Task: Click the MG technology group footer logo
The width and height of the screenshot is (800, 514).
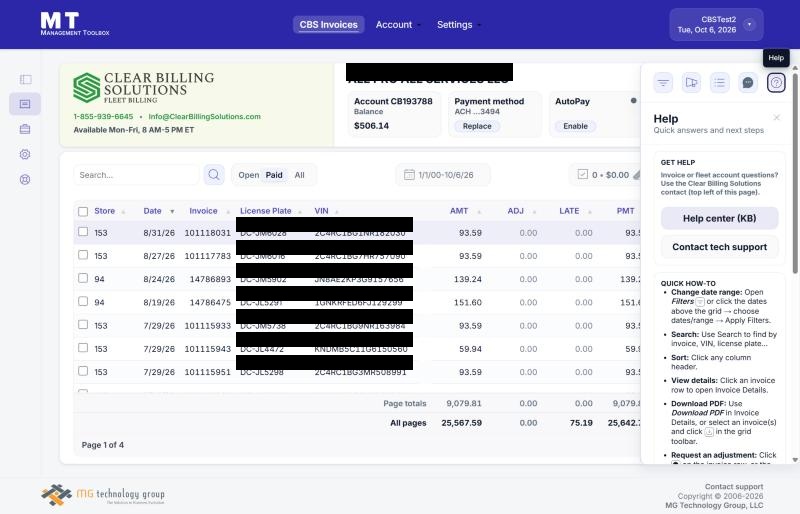Action: pyautogui.click(x=103, y=495)
